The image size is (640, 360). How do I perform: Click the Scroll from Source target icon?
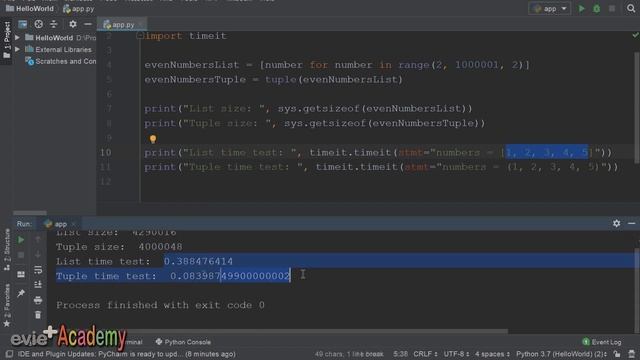38,24
